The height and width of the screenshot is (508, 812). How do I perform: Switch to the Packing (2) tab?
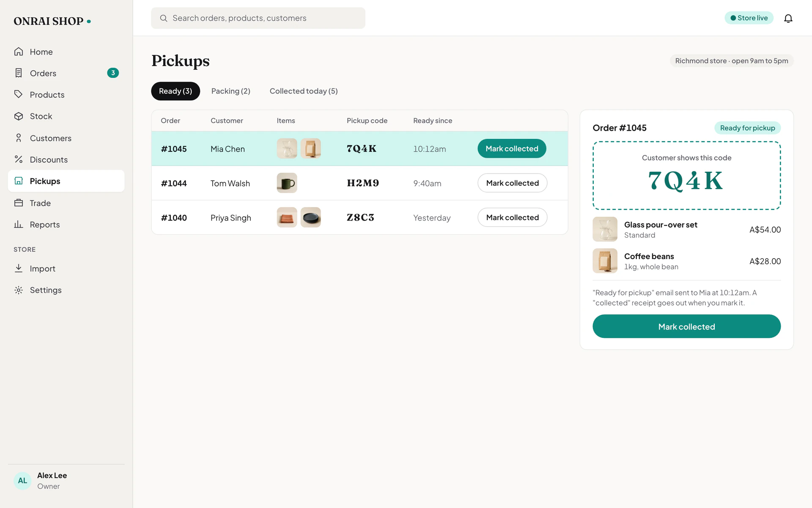pos(231,91)
